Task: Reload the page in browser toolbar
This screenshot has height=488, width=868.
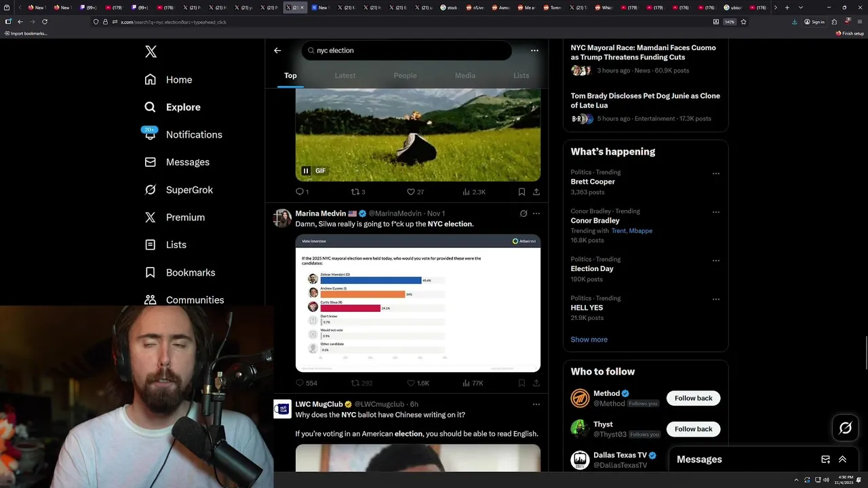Action: pos(45,22)
